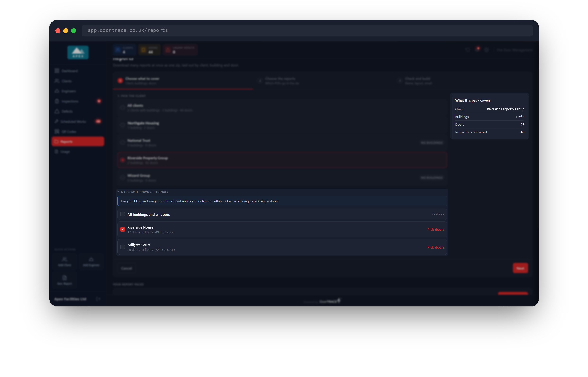Click the notification bell with red dot
The height and width of the screenshot is (377, 588).
(x=477, y=50)
